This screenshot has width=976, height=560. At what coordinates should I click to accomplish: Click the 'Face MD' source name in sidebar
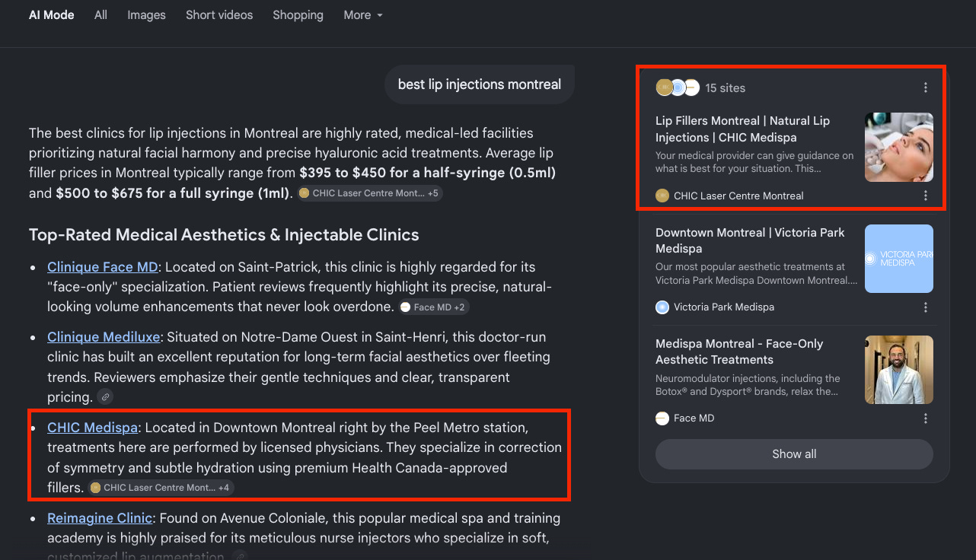[x=694, y=418]
